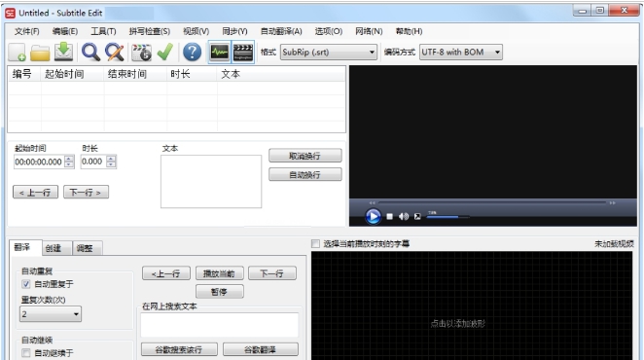Viewport: 644px width, 360px height.
Task: Click the <上一行 button in the translate tab
Action: (166, 273)
